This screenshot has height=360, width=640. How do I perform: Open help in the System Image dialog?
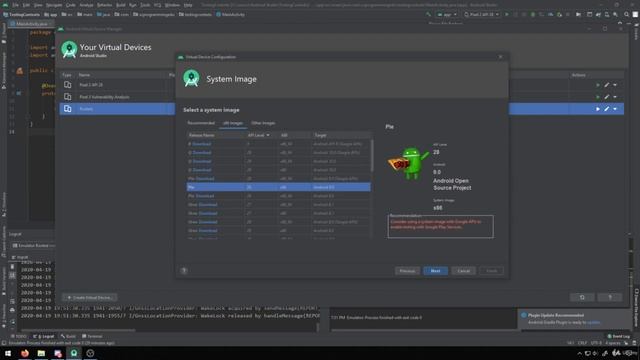click(x=184, y=271)
